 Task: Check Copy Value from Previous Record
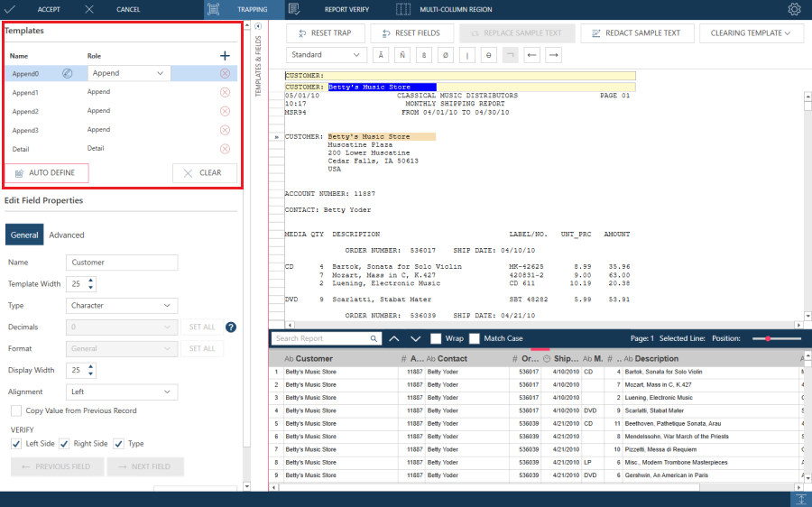pyautogui.click(x=16, y=410)
